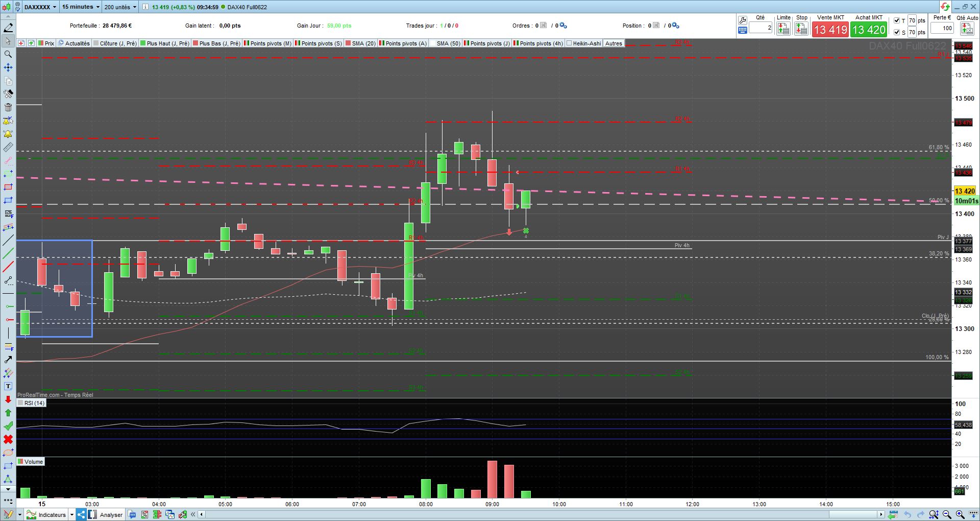Expand the chart style dropdown arrow

[x=19, y=514]
